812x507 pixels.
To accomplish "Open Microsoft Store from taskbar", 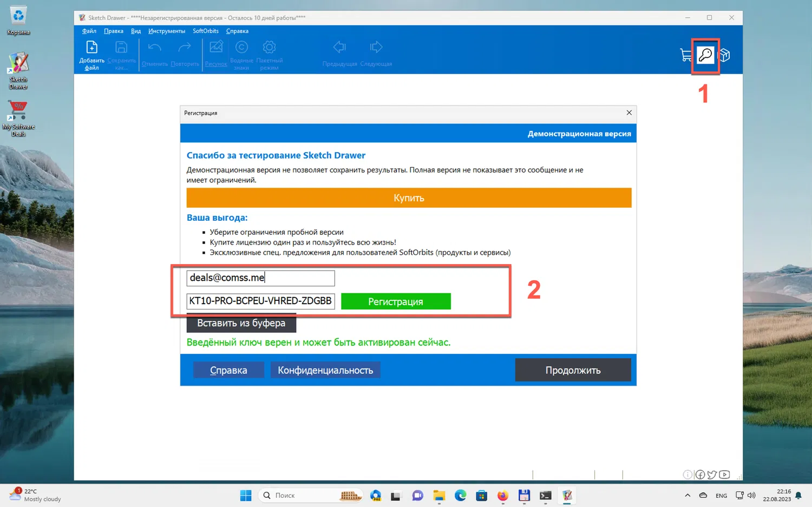I will [x=481, y=495].
